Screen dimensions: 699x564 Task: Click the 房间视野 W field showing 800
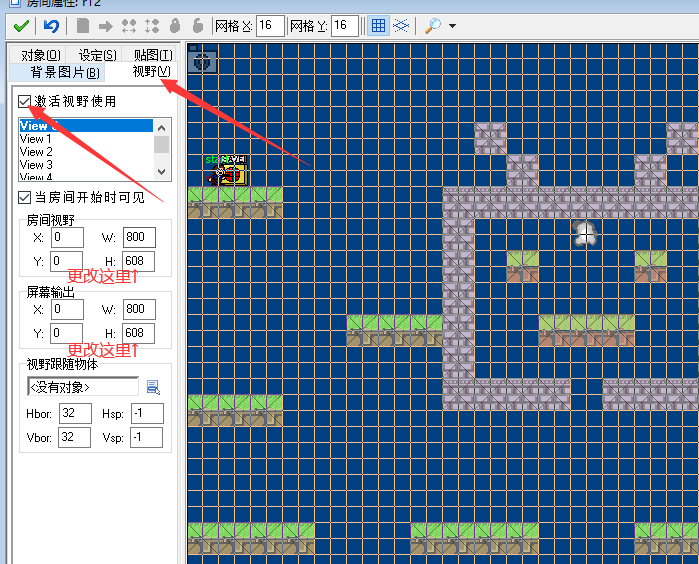click(140, 237)
